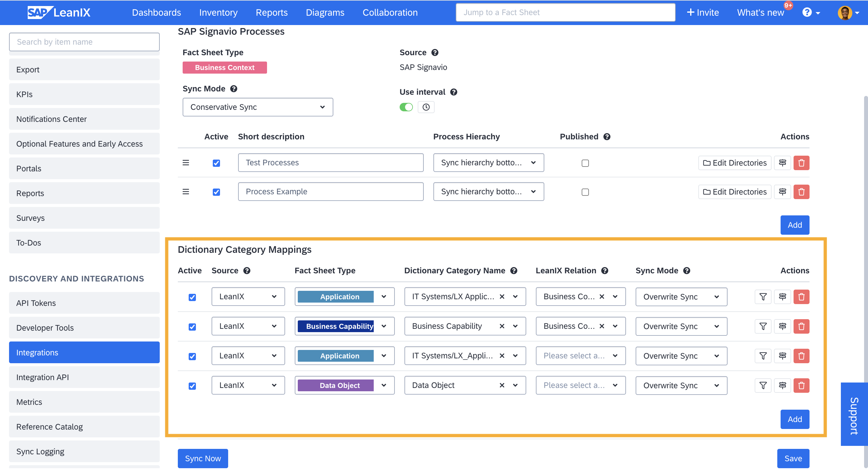Uncheck Active for IT Systems/LX_Appli... mapping

[192, 357]
